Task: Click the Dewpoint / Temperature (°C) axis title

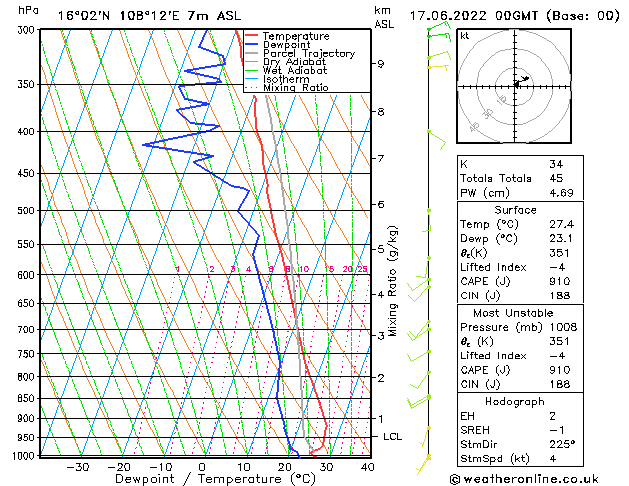Action: click(x=215, y=479)
